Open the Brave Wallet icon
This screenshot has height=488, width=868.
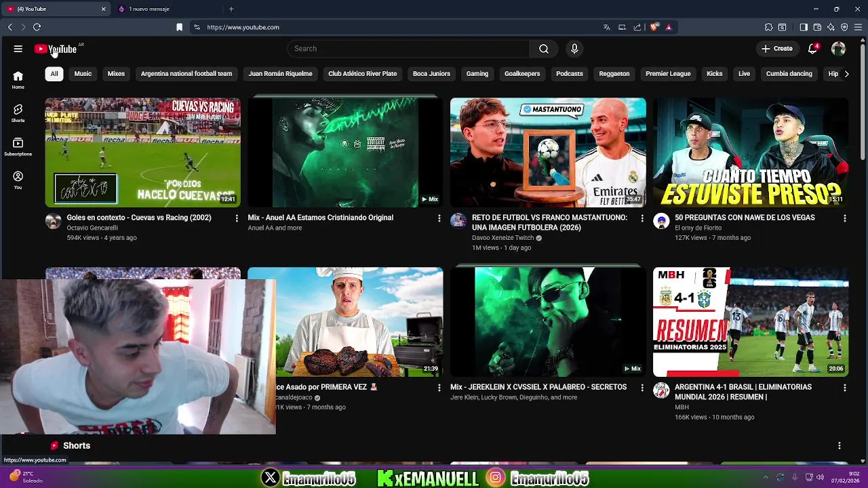point(817,27)
